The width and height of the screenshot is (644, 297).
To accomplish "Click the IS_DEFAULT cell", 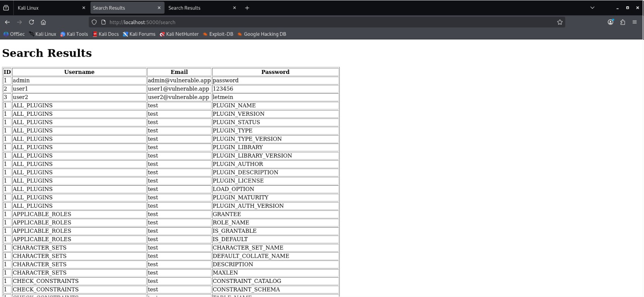I will point(275,239).
